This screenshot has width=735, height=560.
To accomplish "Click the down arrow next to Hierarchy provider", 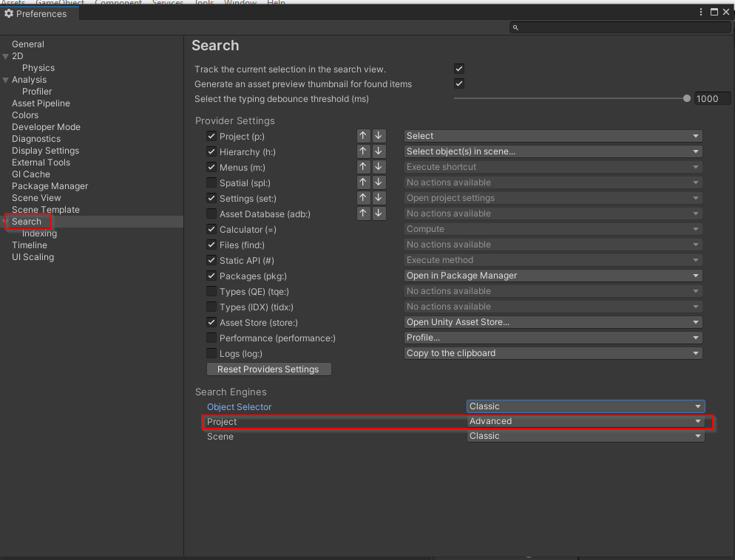I will [378, 151].
